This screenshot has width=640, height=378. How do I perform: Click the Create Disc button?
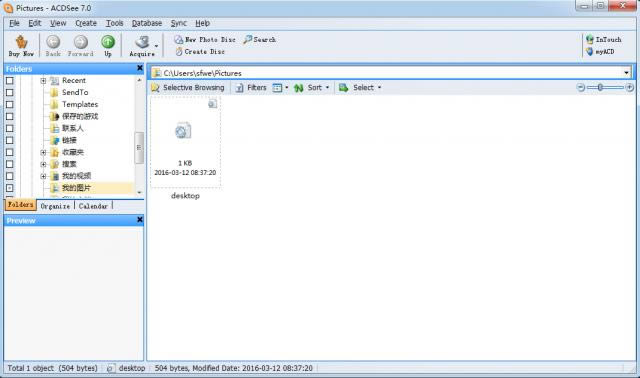click(x=200, y=52)
